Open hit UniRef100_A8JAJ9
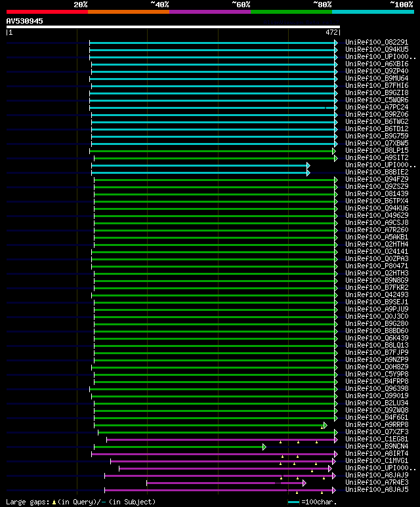 tap(377, 476)
